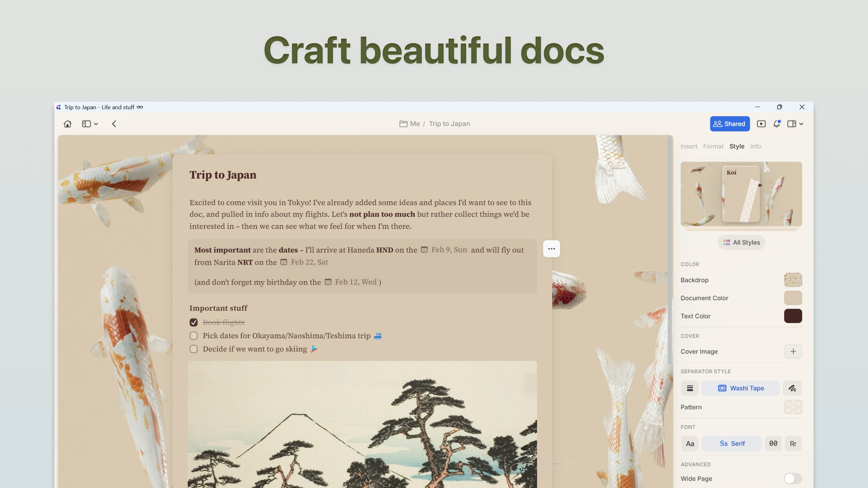868x488 pixels.
Task: Go to the home screen icon
Action: (x=67, y=124)
